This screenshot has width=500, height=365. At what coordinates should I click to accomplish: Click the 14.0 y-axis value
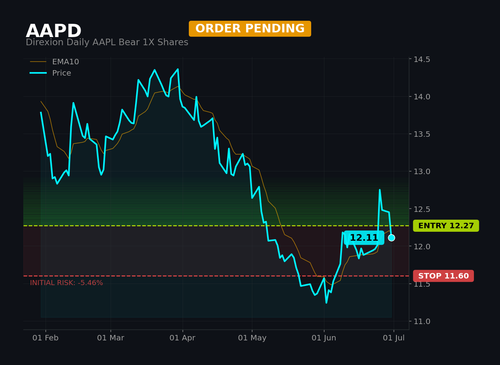pyautogui.click(x=422, y=97)
